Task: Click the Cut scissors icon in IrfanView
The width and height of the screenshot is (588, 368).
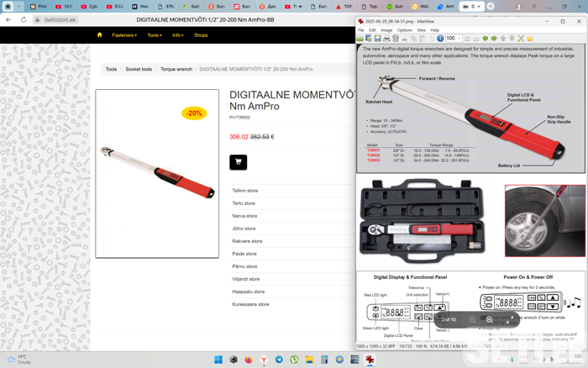Action: point(404,39)
